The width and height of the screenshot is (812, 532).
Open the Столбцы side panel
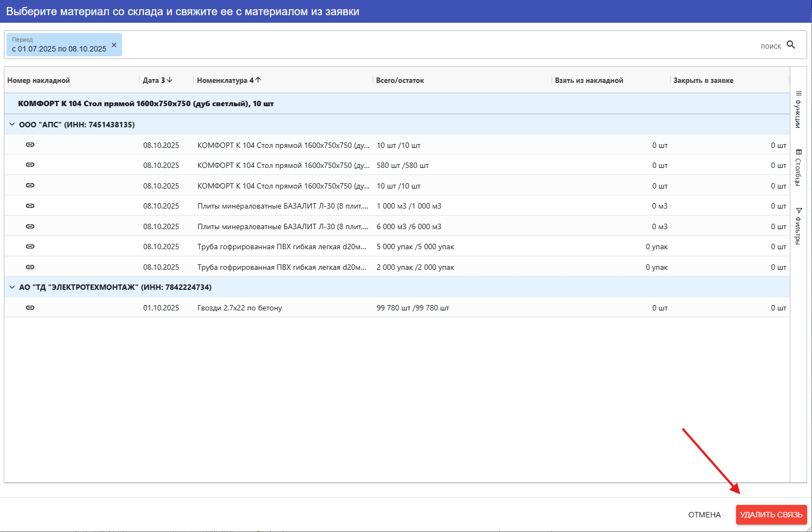[798, 168]
